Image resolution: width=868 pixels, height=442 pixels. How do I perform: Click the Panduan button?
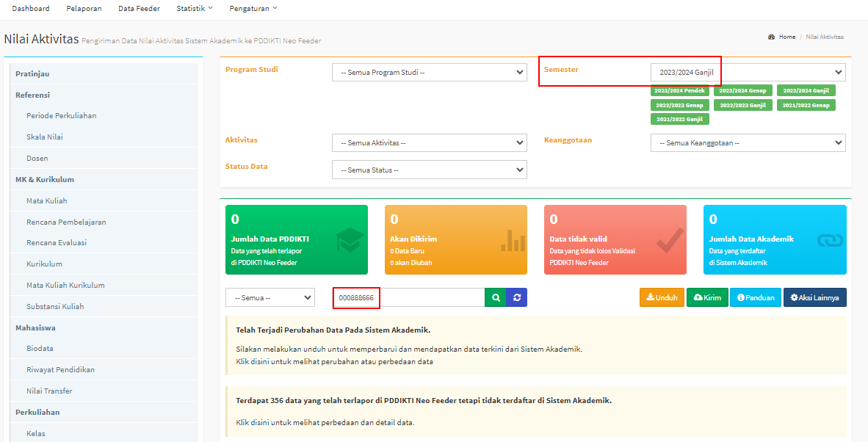pos(756,297)
